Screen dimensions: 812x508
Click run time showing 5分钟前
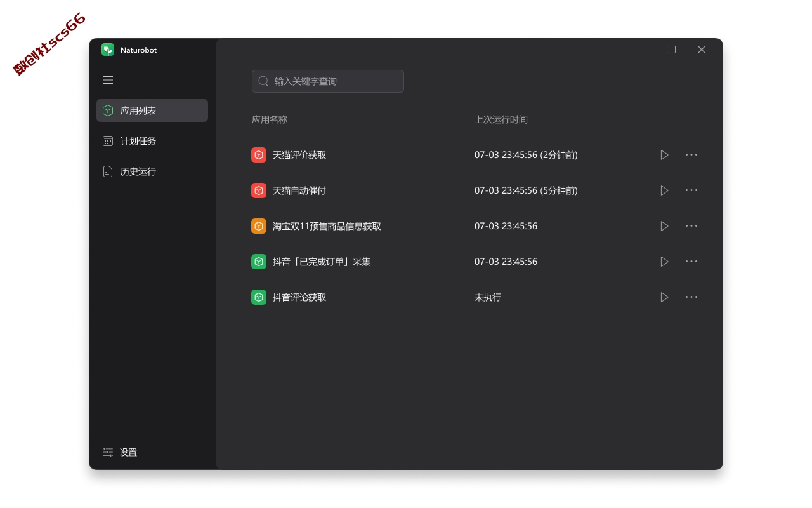tap(526, 190)
